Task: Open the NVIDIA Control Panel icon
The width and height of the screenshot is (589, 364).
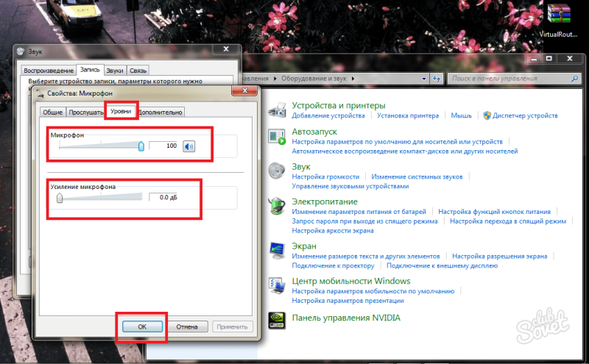Action: point(278,321)
